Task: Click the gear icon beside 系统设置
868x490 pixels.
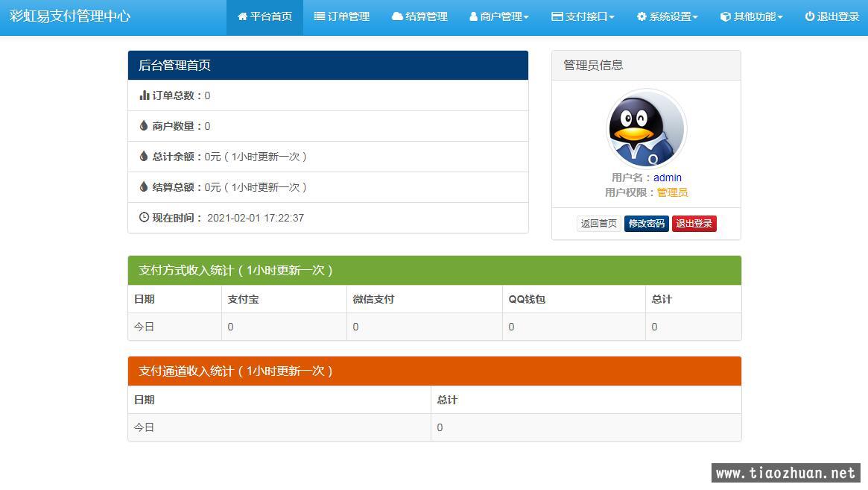Action: [642, 16]
